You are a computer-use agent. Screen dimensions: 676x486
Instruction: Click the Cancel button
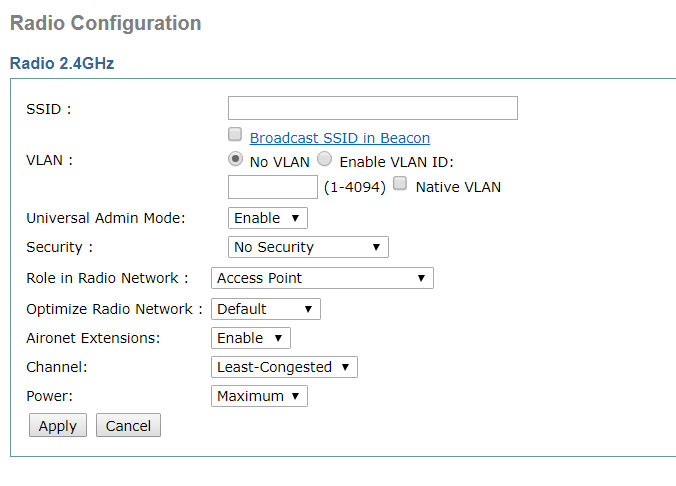[128, 425]
